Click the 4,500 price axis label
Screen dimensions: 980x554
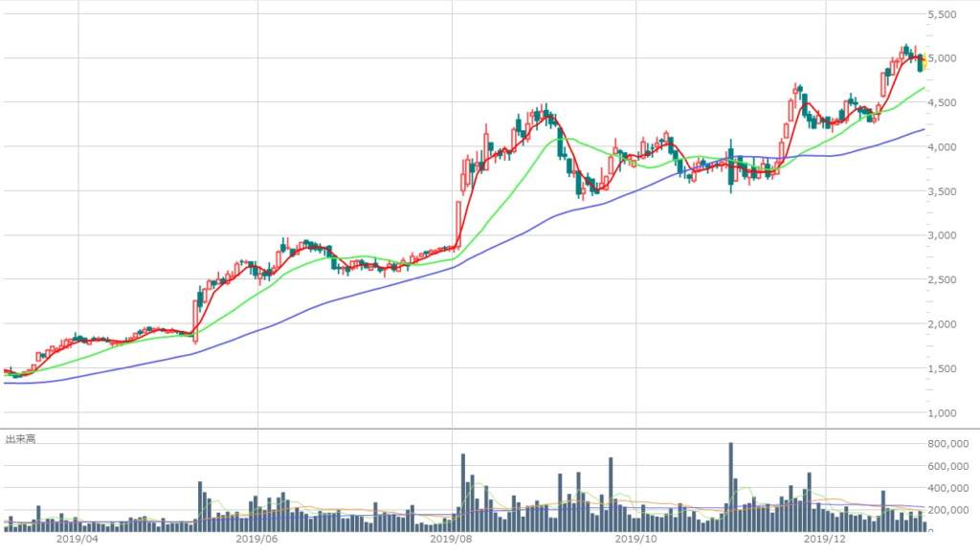click(x=942, y=102)
